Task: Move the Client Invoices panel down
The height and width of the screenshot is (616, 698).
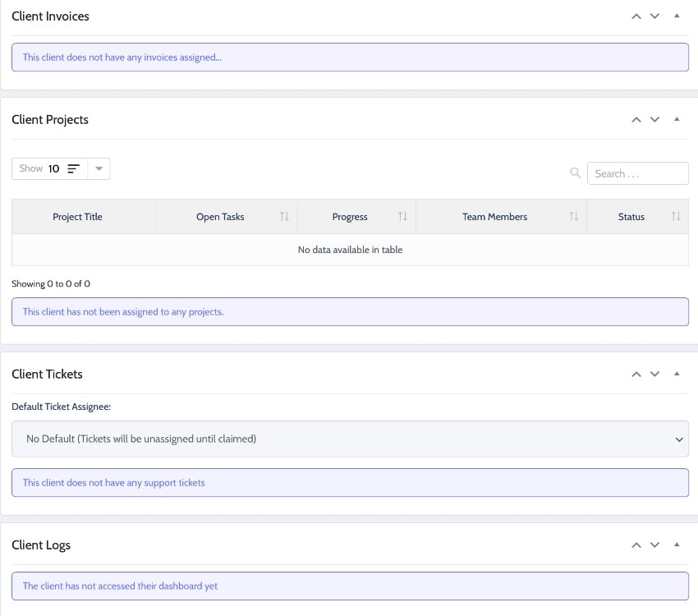Action: click(654, 16)
